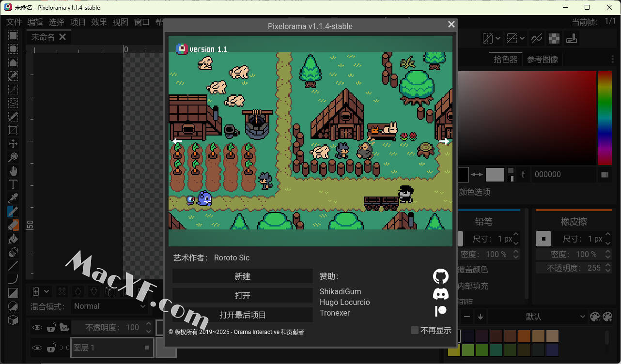This screenshot has width=621, height=364.
Task: Select the Elliptical Selection tool
Action: (x=13, y=49)
